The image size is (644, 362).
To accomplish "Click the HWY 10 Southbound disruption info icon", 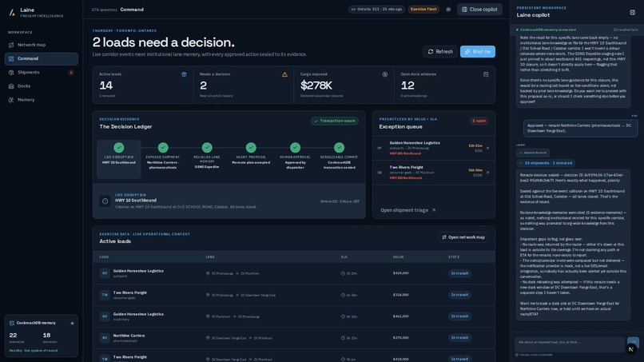I will [105, 201].
